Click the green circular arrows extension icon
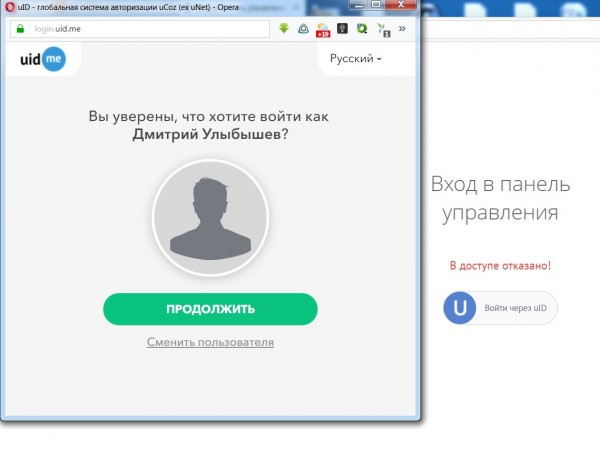 point(362,28)
